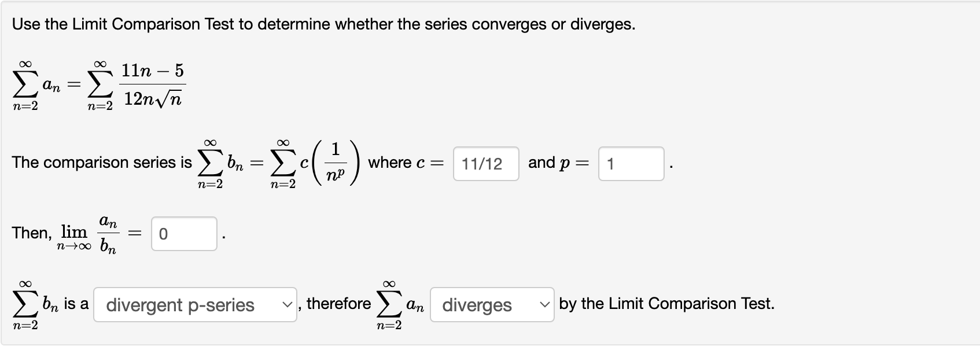Viewport: 980px width, 346px height.
Task: Click the limit answer box showing 0
Action: click(x=184, y=235)
